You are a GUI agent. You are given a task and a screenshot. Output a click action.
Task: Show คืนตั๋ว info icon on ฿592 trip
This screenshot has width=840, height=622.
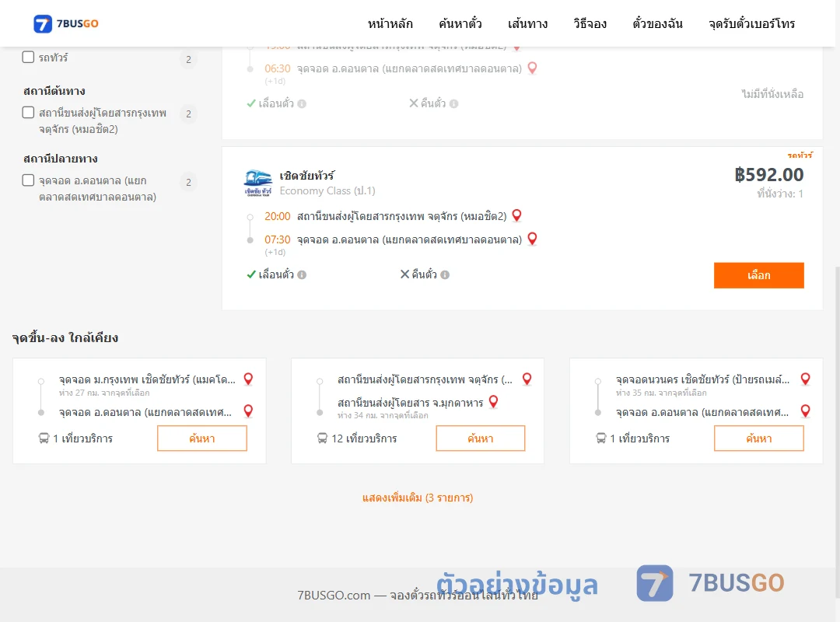445,274
